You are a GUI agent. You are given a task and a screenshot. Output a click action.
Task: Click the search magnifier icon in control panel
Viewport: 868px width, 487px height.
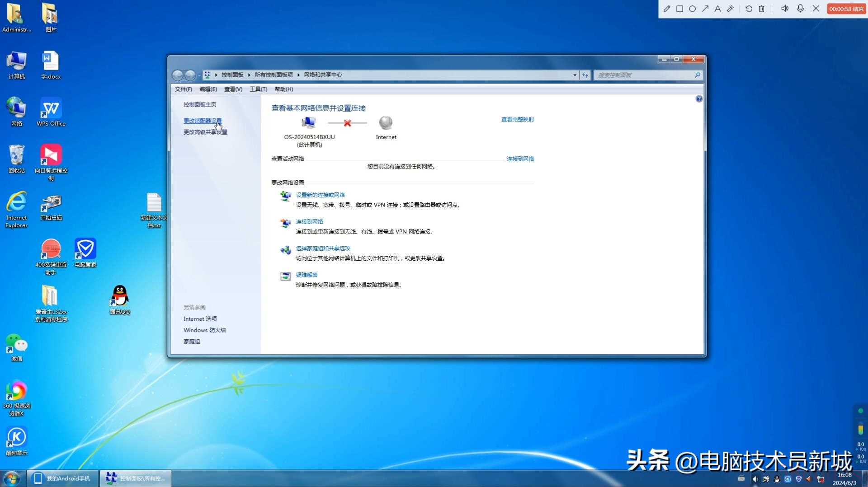[697, 75]
